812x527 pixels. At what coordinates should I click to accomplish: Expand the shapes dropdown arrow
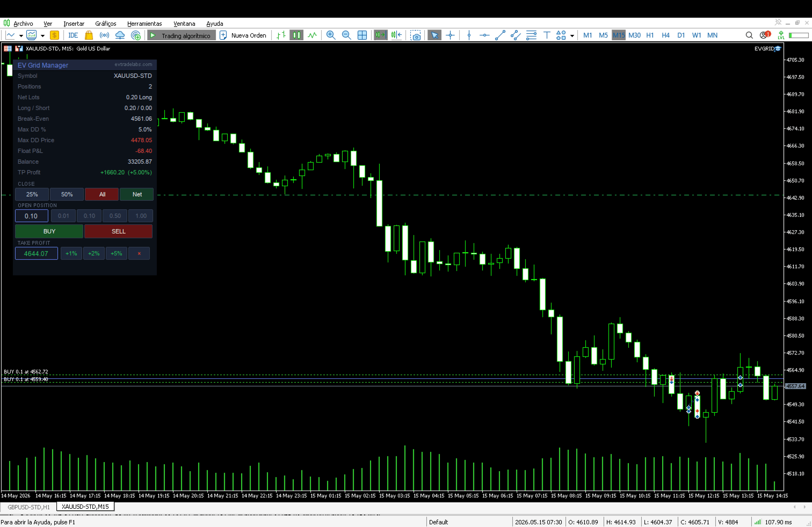tap(572, 36)
